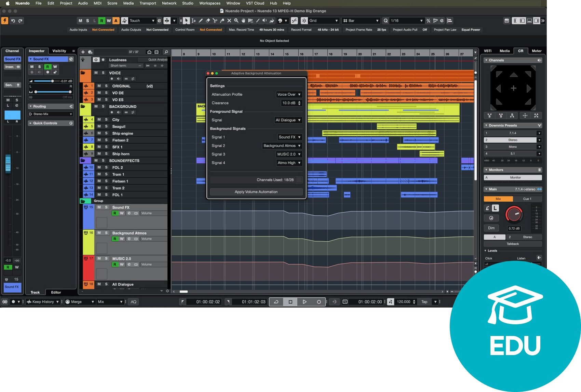The image size is (581, 392).
Task: Open the project search magnifier above tracks
Action: [166, 52]
